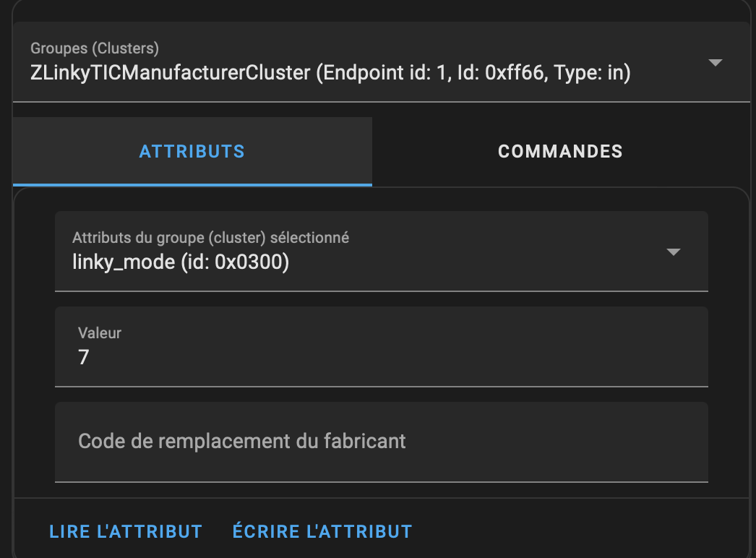Viewport: 756px width, 558px height.
Task: Click the "Valeur" field label
Action: [100, 333]
